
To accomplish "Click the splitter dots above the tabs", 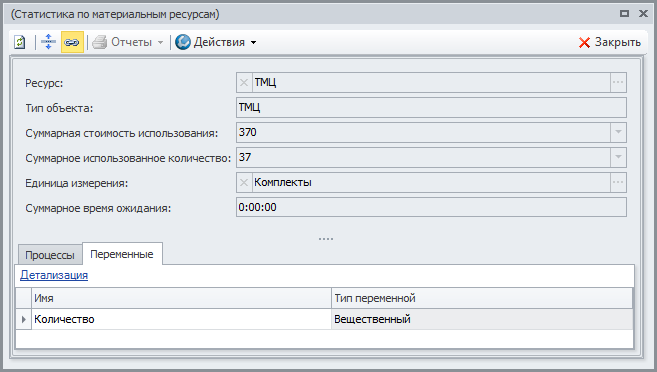I will pos(326,239).
